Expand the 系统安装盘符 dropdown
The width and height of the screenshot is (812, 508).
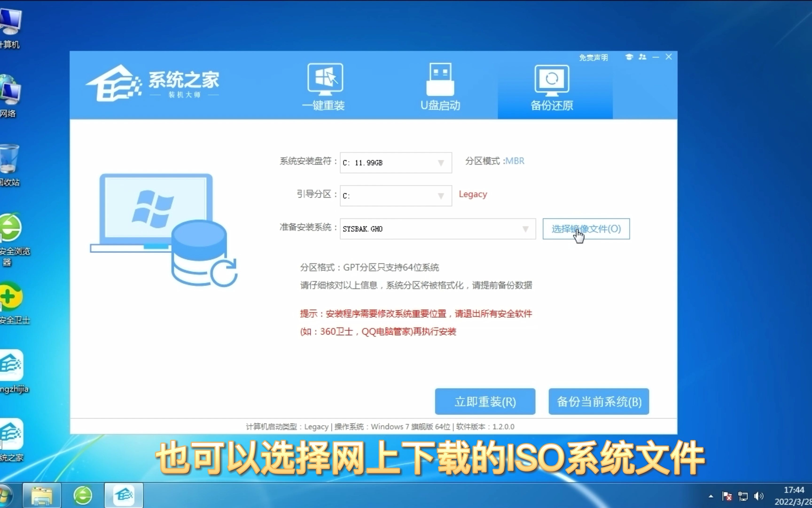[396, 163]
